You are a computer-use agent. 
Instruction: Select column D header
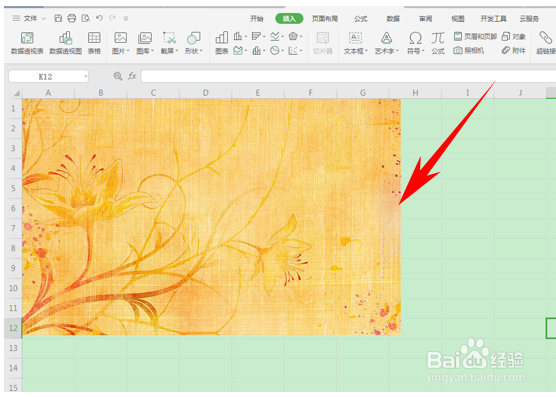point(206,93)
